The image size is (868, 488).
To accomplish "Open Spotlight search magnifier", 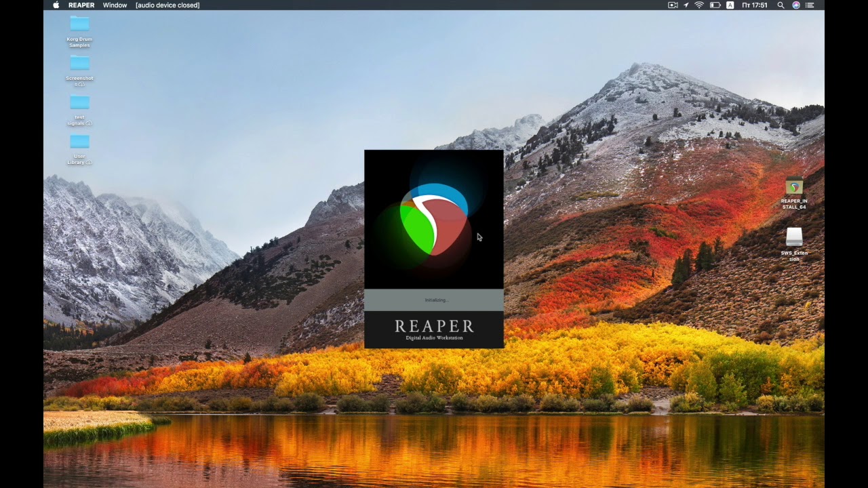I will point(781,5).
